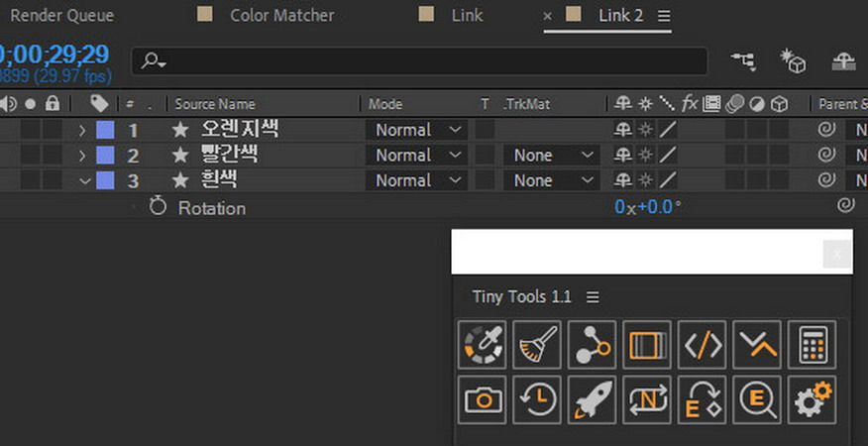
Task: Open the Link 2 panel menu
Action: (x=664, y=16)
